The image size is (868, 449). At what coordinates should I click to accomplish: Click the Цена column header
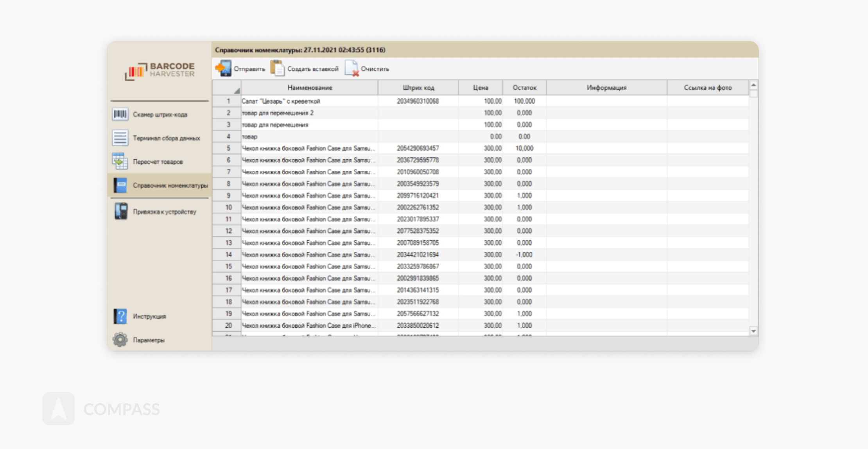click(480, 88)
